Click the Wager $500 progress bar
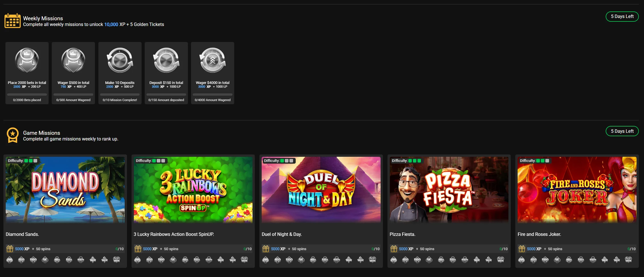This screenshot has width=644, height=277. point(73,95)
